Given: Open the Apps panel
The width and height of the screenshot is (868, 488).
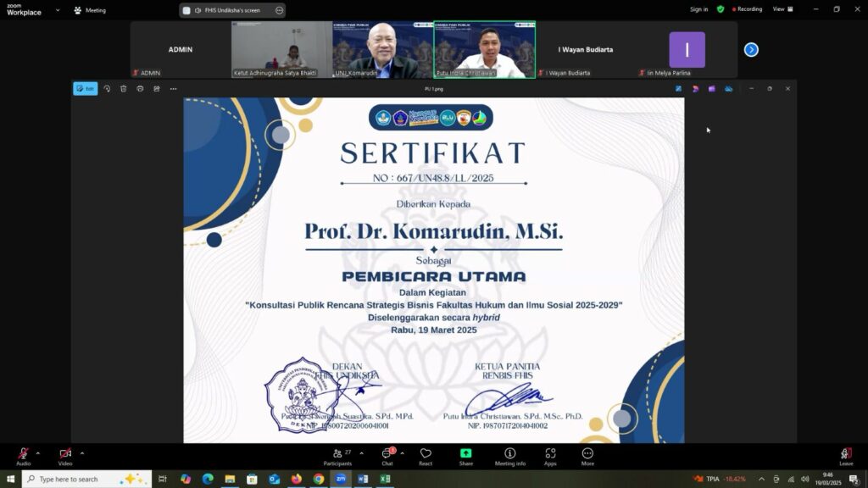Looking at the screenshot, I should (x=550, y=456).
